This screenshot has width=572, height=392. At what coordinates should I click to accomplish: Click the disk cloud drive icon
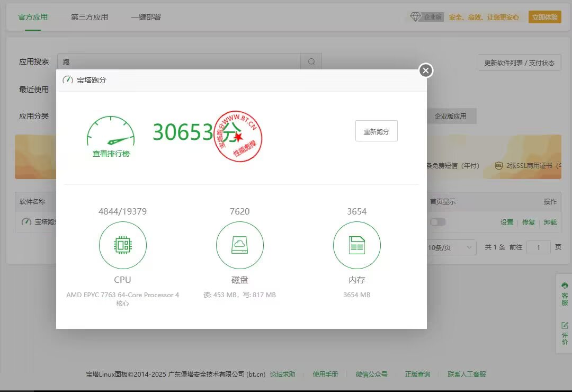pyautogui.click(x=239, y=245)
